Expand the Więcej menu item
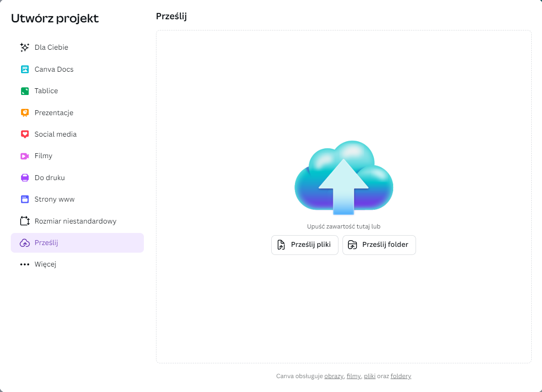 coord(77,264)
